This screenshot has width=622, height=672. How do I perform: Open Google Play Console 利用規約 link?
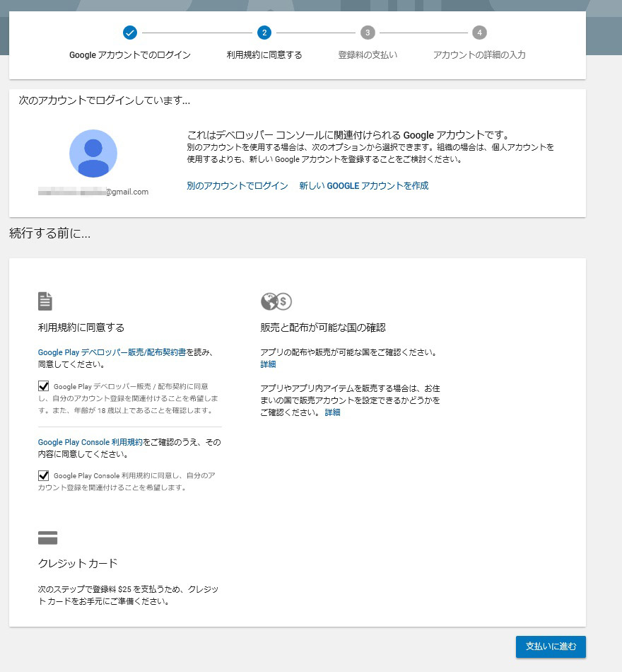point(90,442)
